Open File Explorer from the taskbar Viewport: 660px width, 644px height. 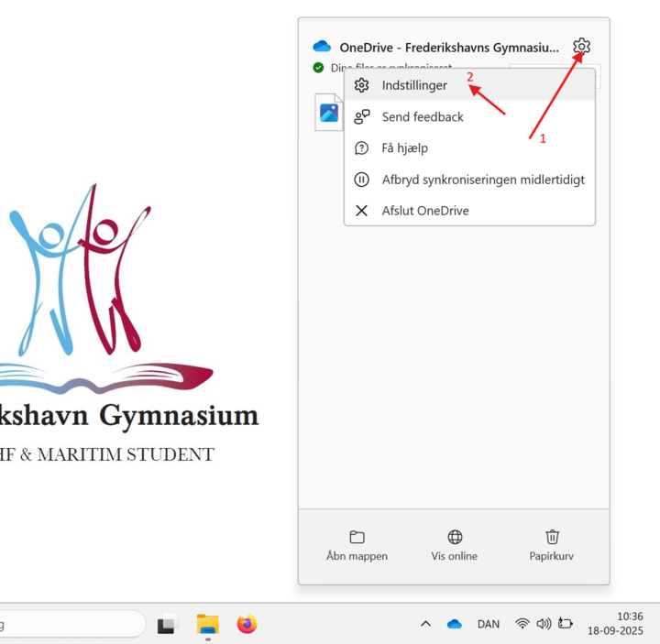pos(208,625)
